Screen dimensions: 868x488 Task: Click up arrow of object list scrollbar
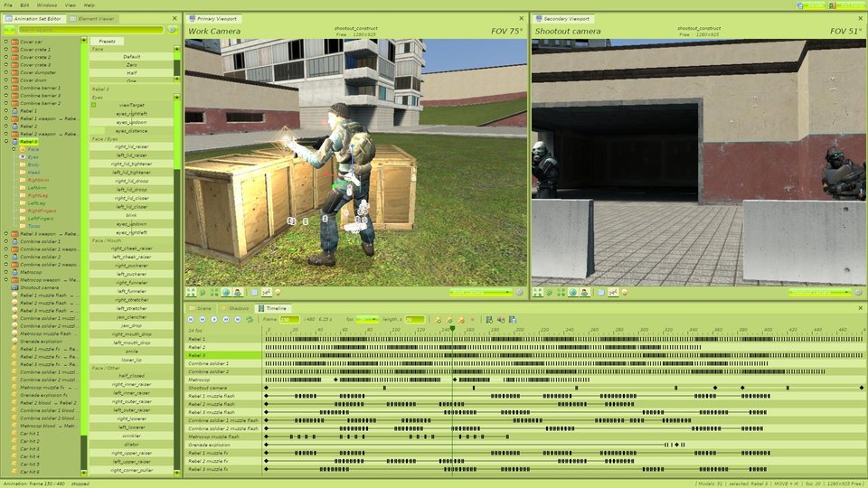(83, 40)
